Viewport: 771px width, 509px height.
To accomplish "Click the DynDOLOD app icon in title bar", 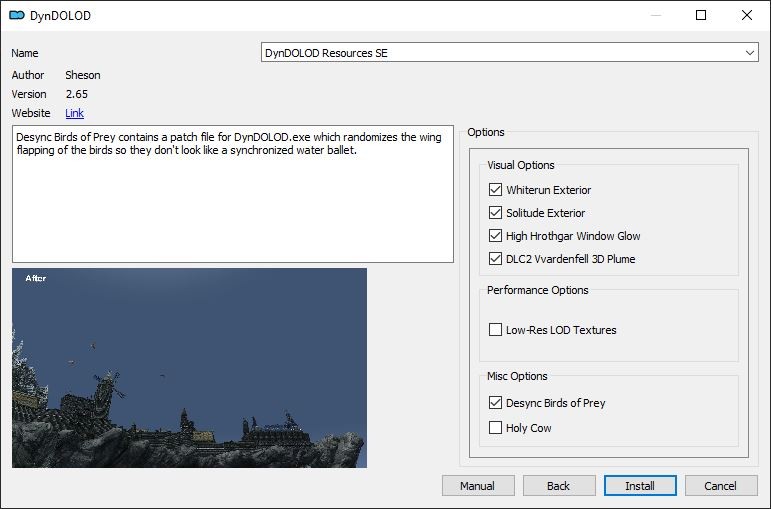I will pos(17,15).
